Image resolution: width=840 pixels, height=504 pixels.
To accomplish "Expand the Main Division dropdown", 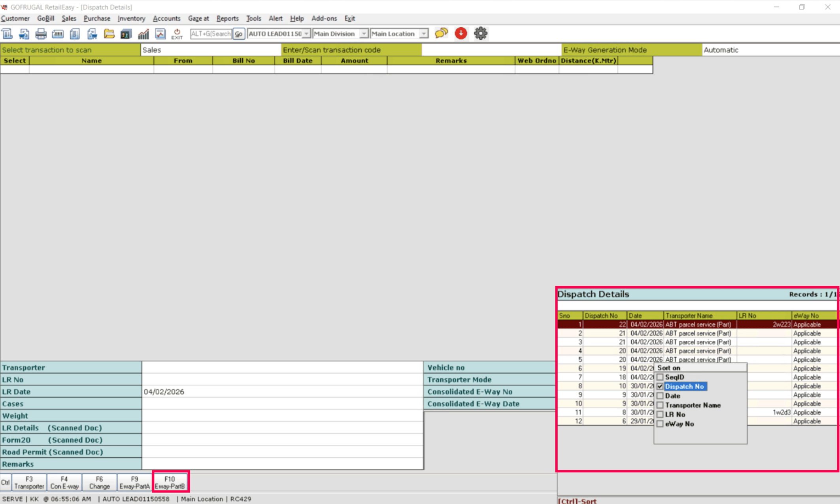I will 364,34.
